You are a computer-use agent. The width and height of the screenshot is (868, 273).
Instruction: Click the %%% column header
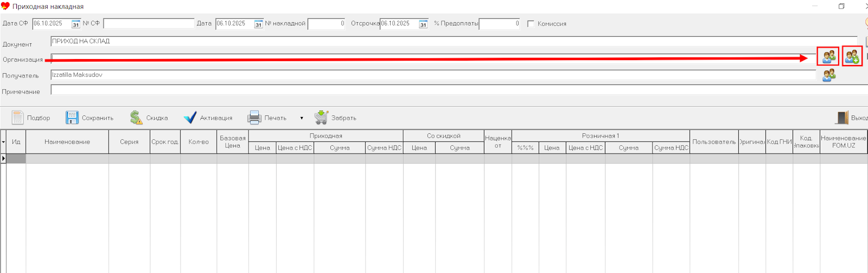(x=526, y=148)
